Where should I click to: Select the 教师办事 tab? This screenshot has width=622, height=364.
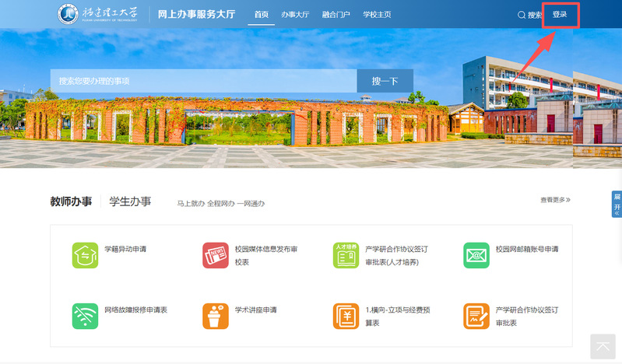pyautogui.click(x=71, y=201)
